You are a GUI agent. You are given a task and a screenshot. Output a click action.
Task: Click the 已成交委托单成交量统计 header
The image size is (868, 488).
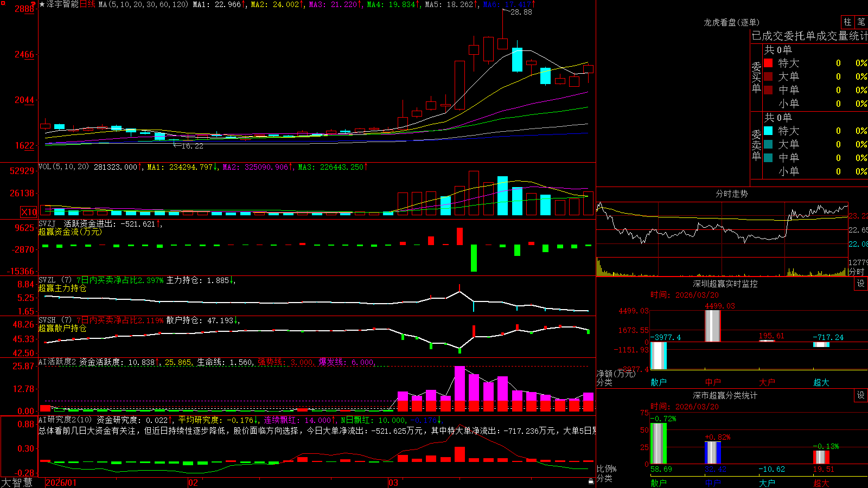point(809,36)
